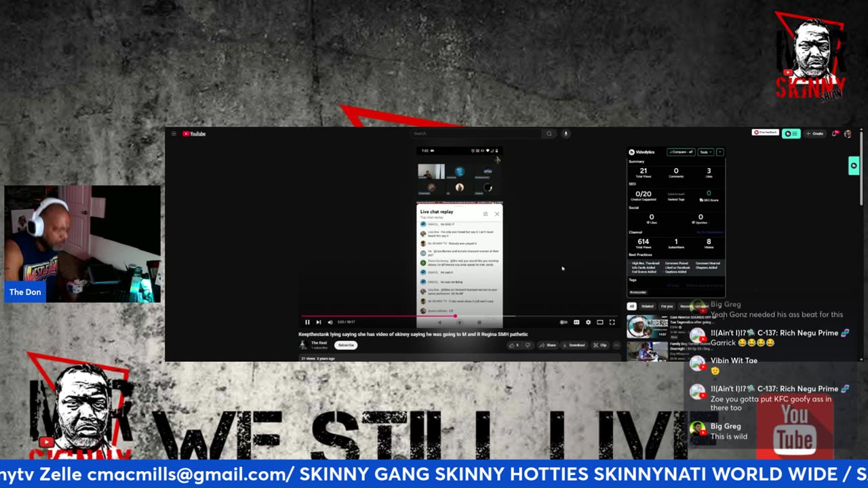Dislike the video with thumbs down
This screenshot has width=868, height=488.
coord(528,345)
